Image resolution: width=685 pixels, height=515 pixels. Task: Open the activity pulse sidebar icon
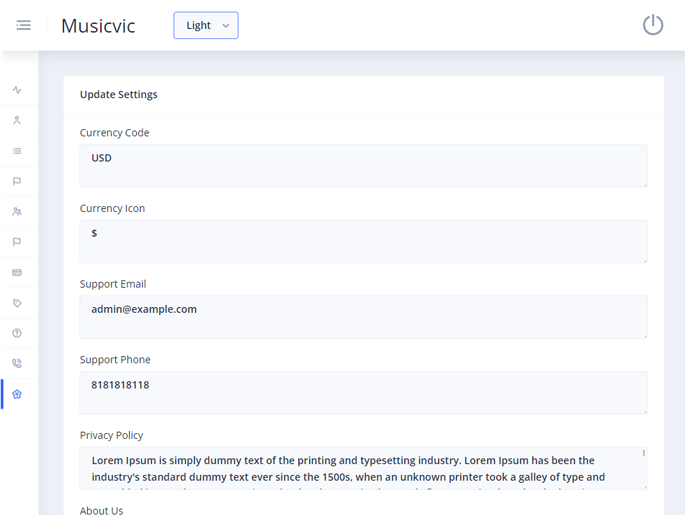[17, 90]
